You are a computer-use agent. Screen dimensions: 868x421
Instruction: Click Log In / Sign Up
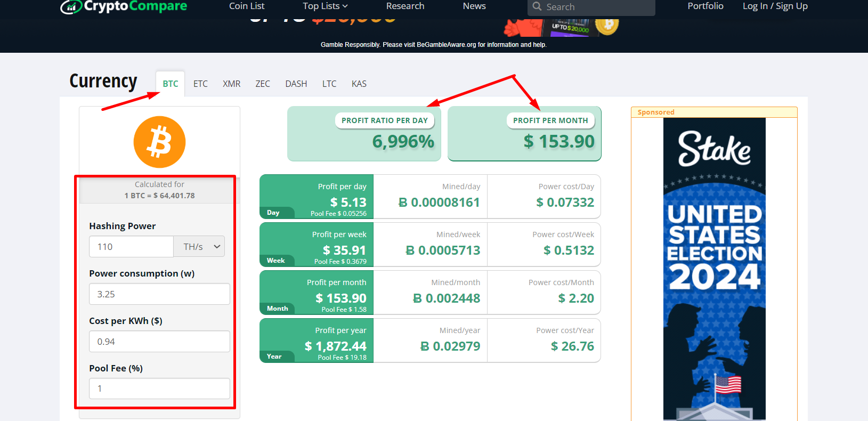click(x=775, y=6)
